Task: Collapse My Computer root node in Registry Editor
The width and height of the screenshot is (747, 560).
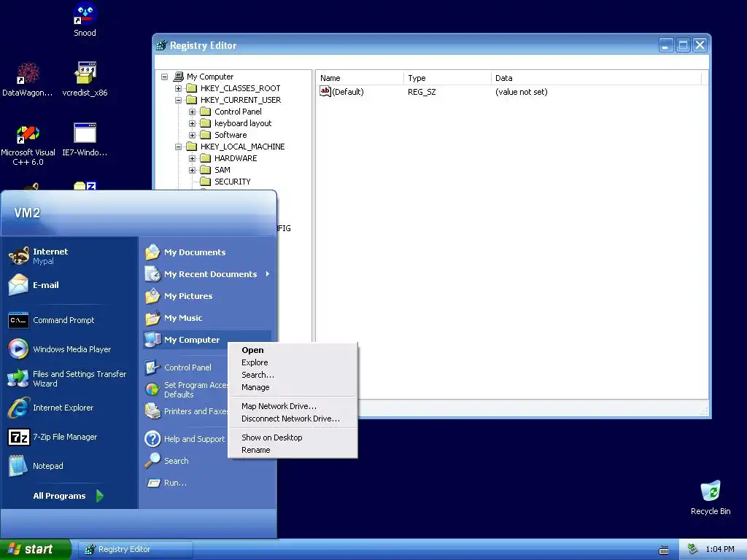Action: (x=164, y=76)
